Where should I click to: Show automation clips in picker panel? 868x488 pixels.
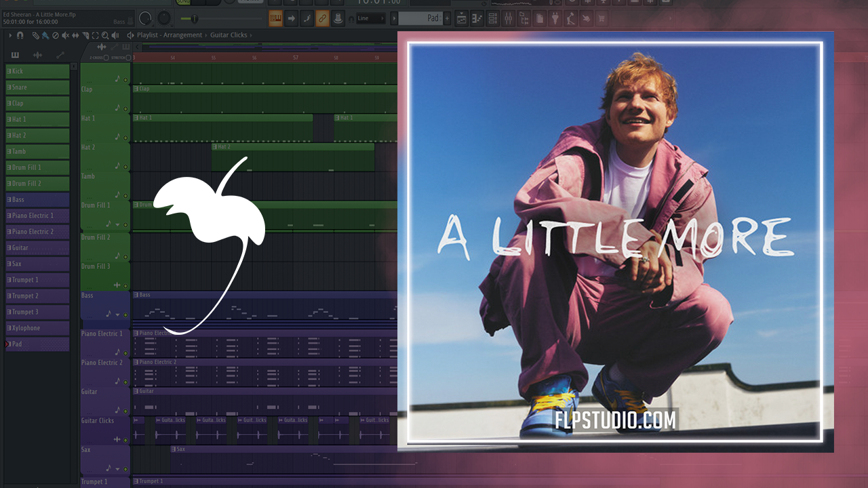click(x=60, y=55)
